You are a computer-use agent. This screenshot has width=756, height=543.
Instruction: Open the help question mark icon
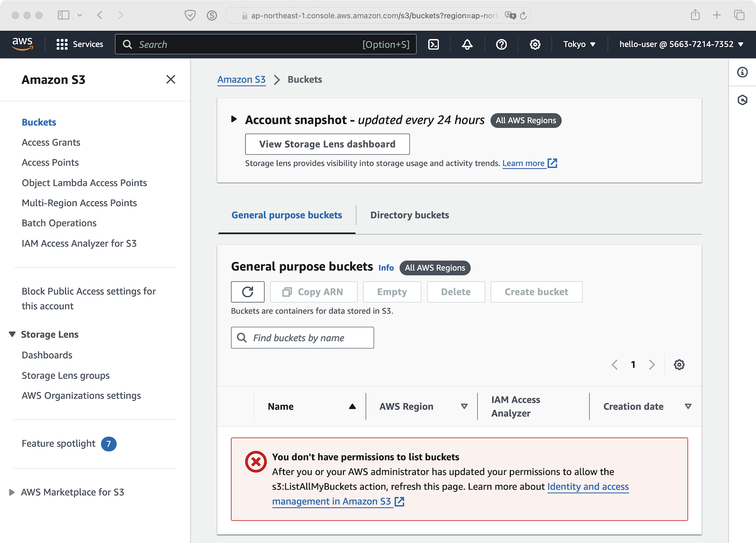[x=501, y=44]
